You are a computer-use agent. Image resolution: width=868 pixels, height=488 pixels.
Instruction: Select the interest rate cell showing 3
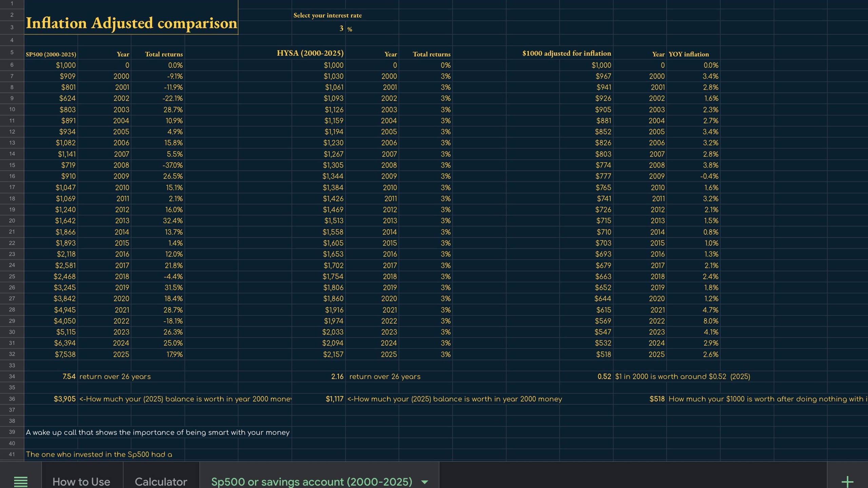pyautogui.click(x=319, y=28)
